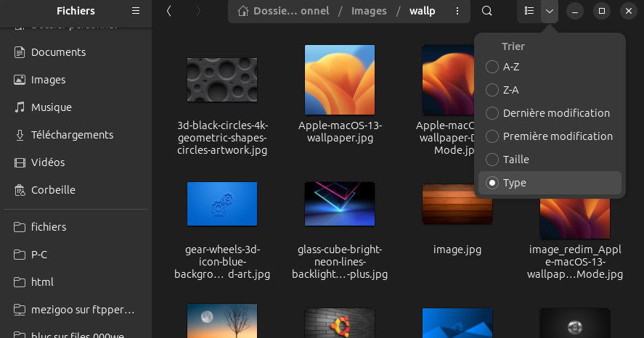Select Z-A sort option
The height and width of the screenshot is (338, 644).
[550, 90]
